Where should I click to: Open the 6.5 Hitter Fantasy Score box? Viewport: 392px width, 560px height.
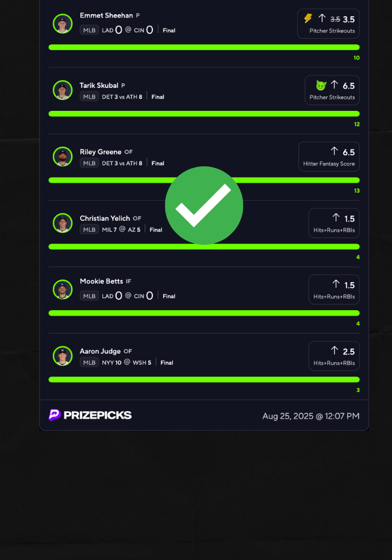329,157
